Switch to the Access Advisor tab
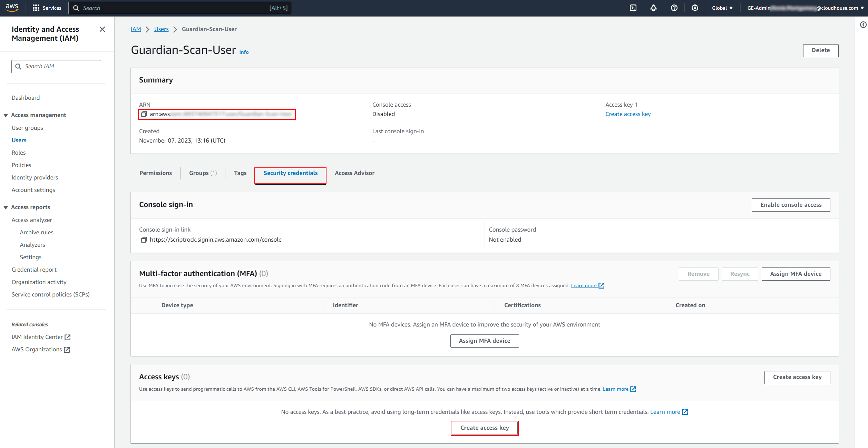The image size is (868, 448). pyautogui.click(x=354, y=173)
